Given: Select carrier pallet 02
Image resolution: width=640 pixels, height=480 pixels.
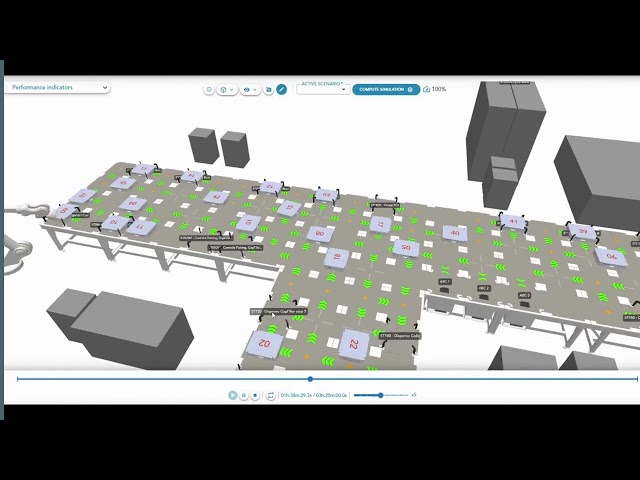Looking at the screenshot, I should [264, 344].
